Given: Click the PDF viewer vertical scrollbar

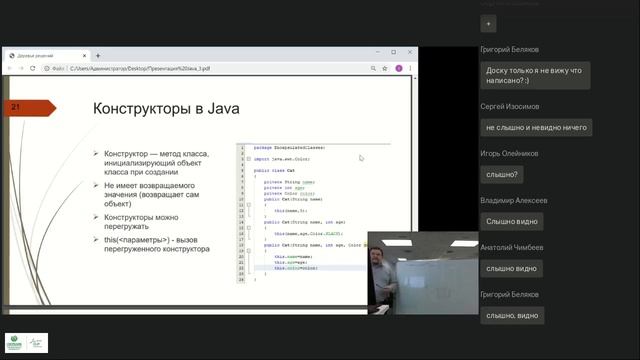Looking at the screenshot, I should [415, 153].
